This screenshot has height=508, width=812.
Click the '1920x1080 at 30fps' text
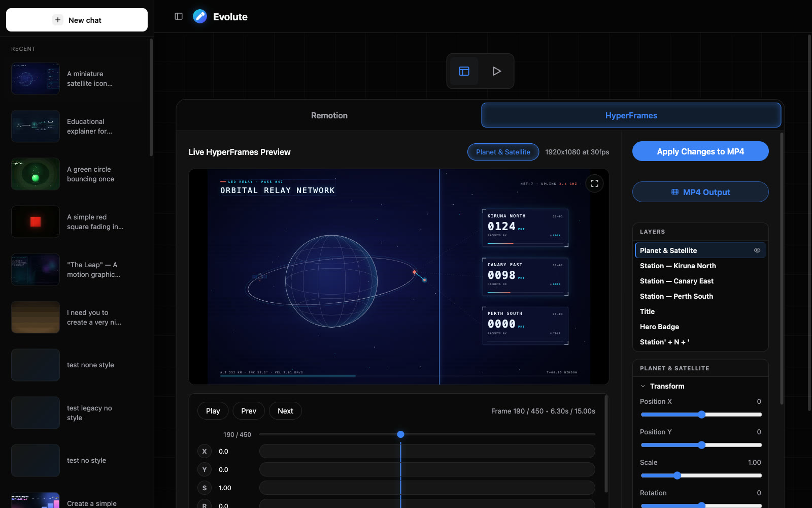pos(577,152)
